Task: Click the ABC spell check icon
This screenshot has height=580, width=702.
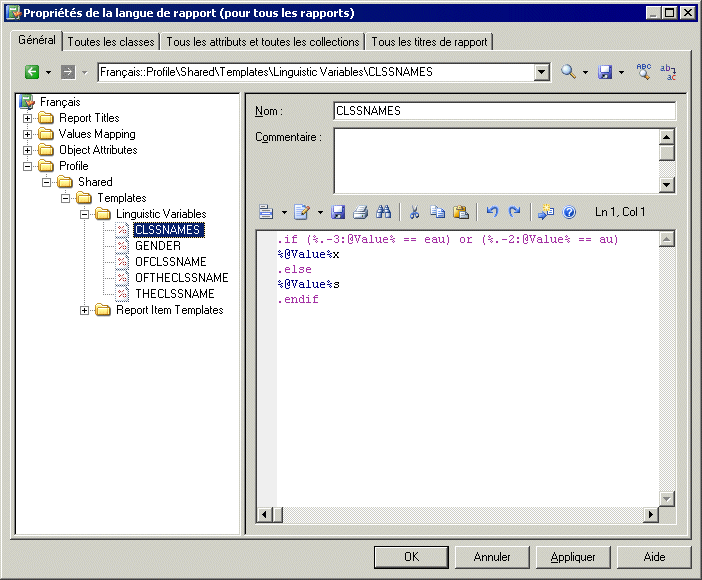Action: (644, 72)
